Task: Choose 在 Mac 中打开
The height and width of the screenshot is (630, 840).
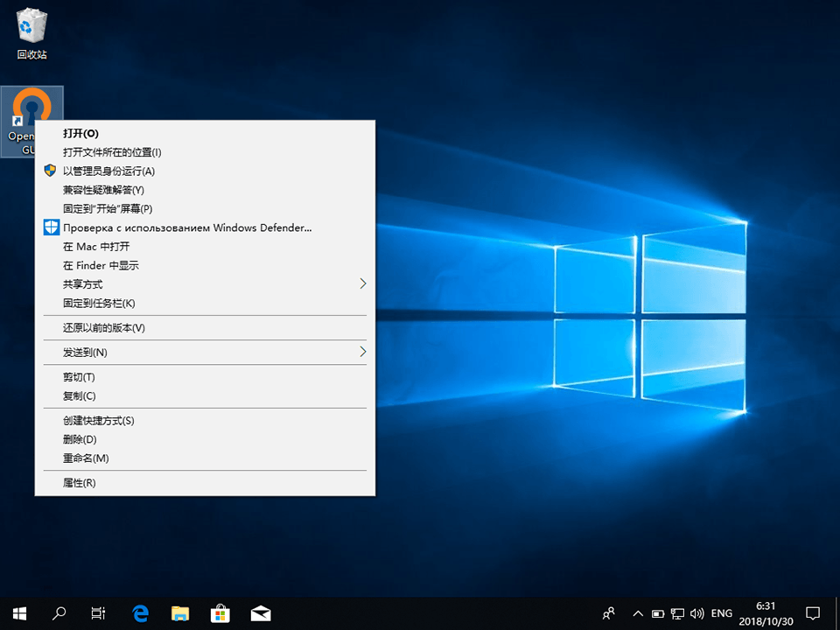Action: coord(205,247)
